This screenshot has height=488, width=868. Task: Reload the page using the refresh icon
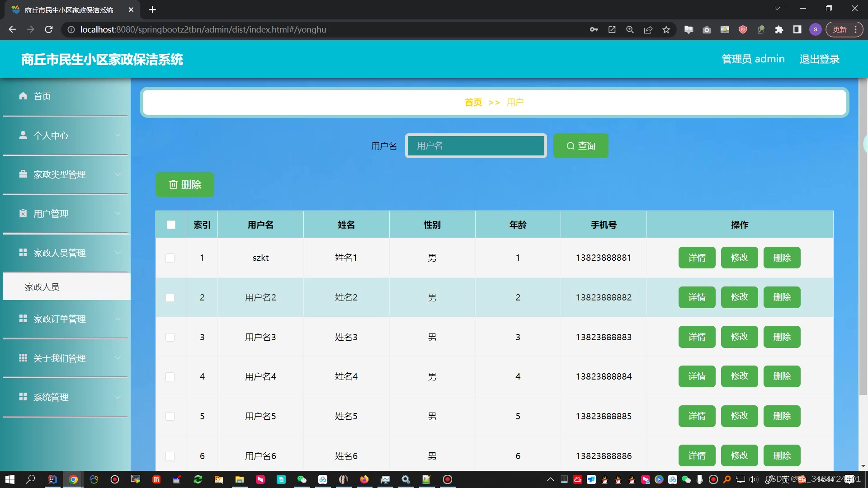point(49,30)
